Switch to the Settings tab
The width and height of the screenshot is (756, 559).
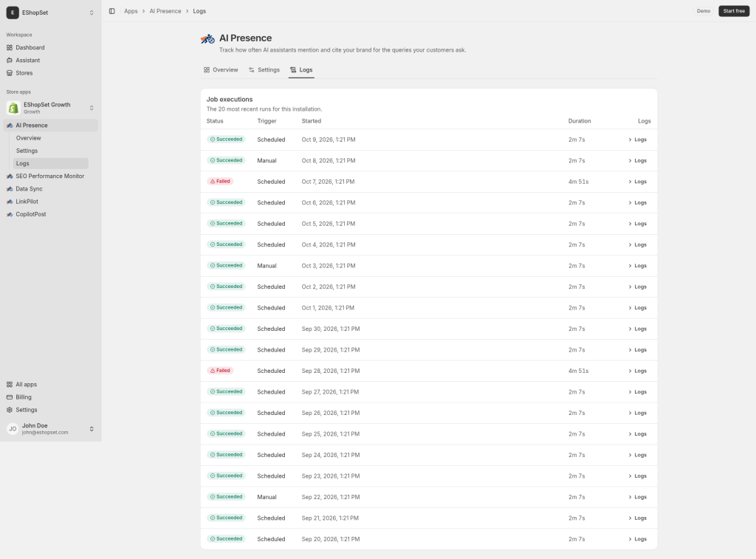click(264, 70)
